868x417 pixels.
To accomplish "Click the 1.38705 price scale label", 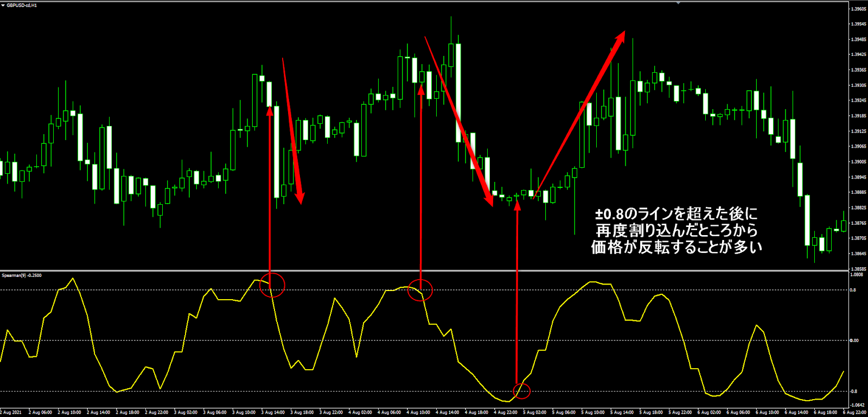I will (859, 238).
